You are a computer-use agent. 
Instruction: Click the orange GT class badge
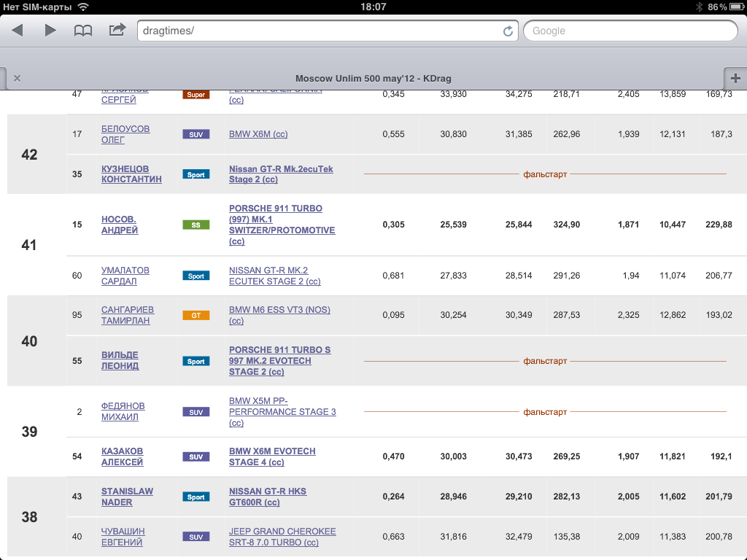196,315
